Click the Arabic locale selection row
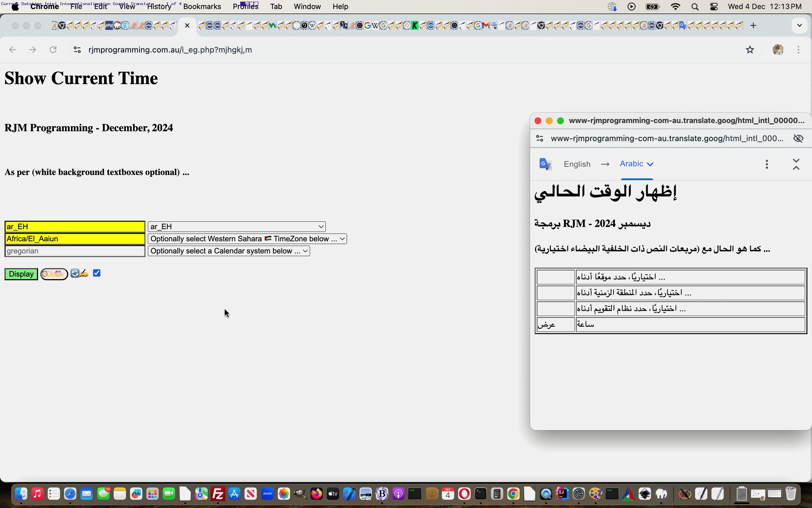 [x=690, y=277]
